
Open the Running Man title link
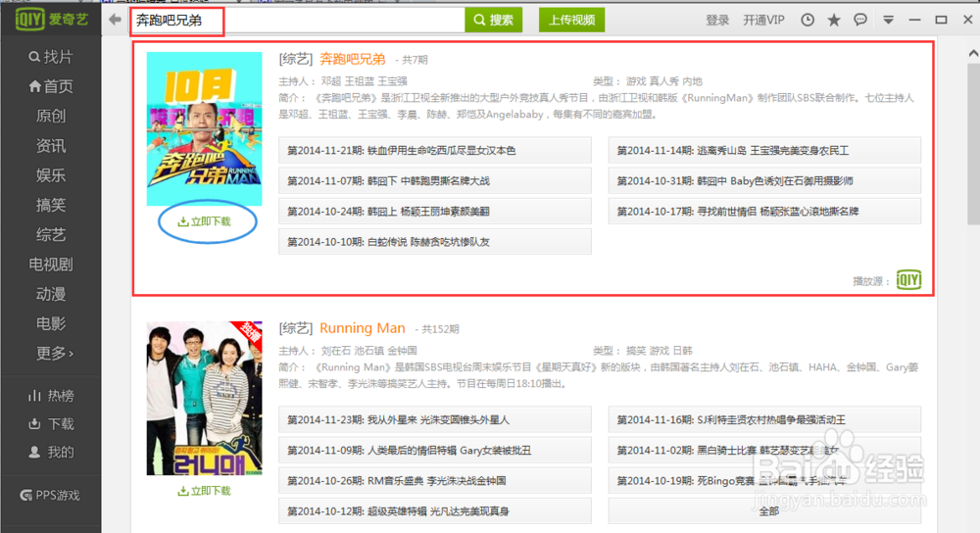click(x=363, y=328)
